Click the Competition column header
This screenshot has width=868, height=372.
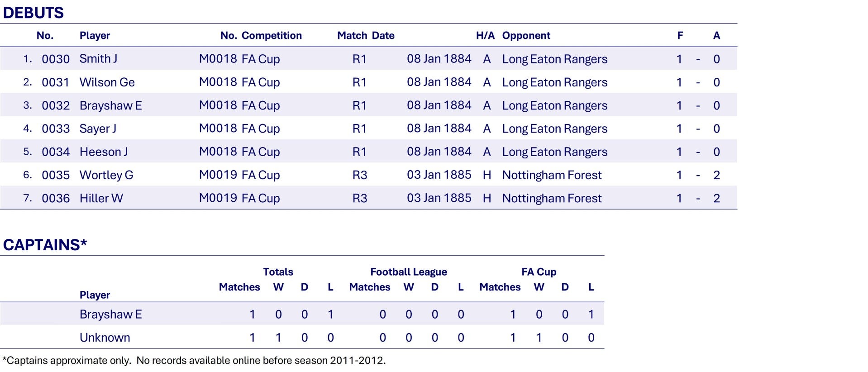pyautogui.click(x=271, y=36)
